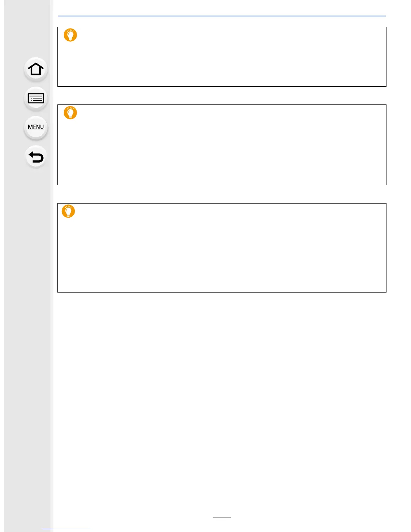Click the lightbulb tip icon in first box
Image resolution: width=411 pixels, height=532 pixels.
pyautogui.click(x=70, y=35)
